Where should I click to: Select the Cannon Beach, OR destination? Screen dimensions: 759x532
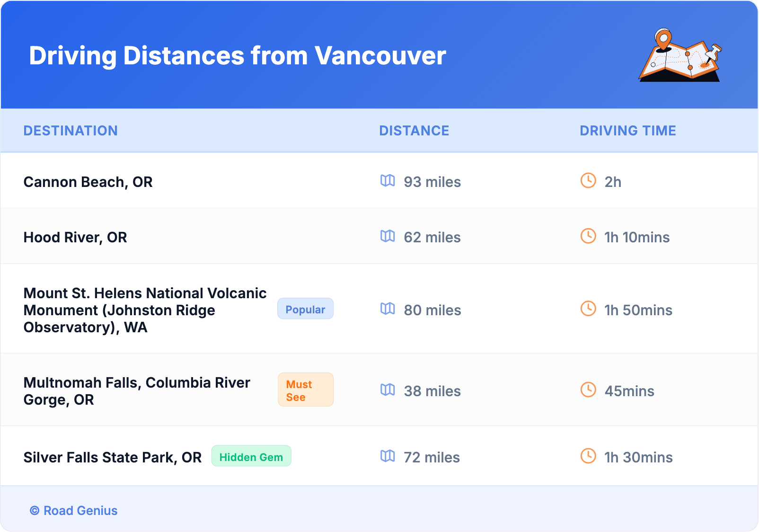[x=88, y=182]
